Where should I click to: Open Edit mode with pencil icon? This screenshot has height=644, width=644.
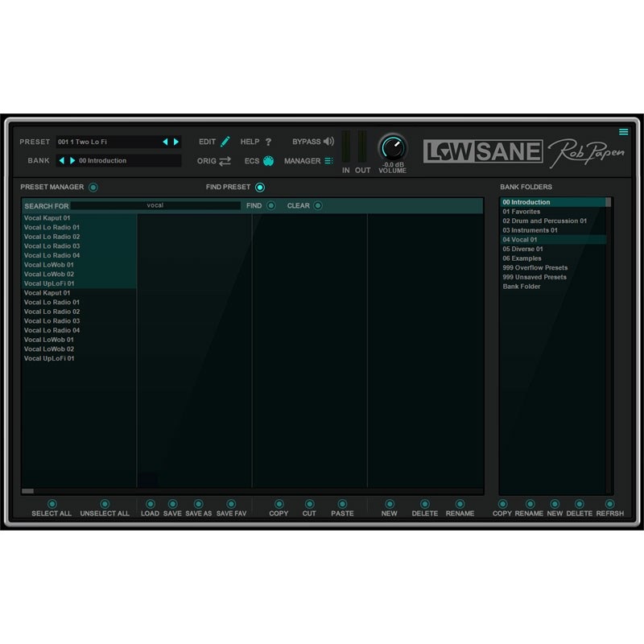(225, 142)
